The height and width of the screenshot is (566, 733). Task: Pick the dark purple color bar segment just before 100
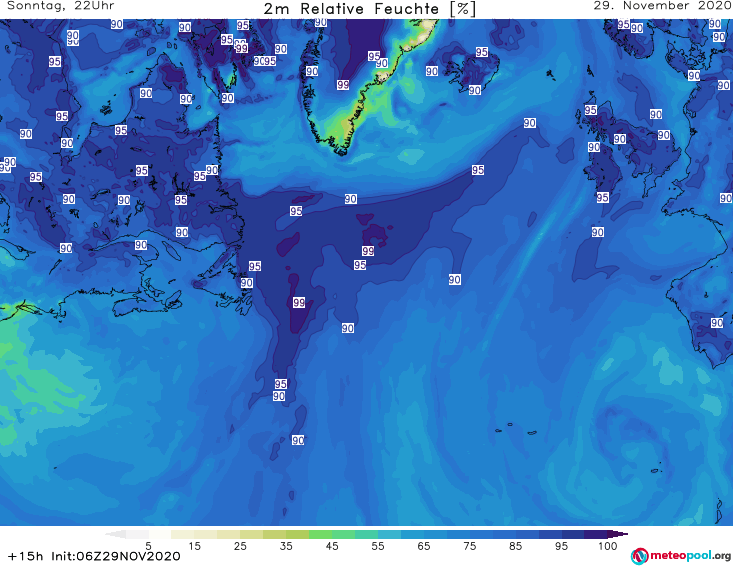pos(596,534)
